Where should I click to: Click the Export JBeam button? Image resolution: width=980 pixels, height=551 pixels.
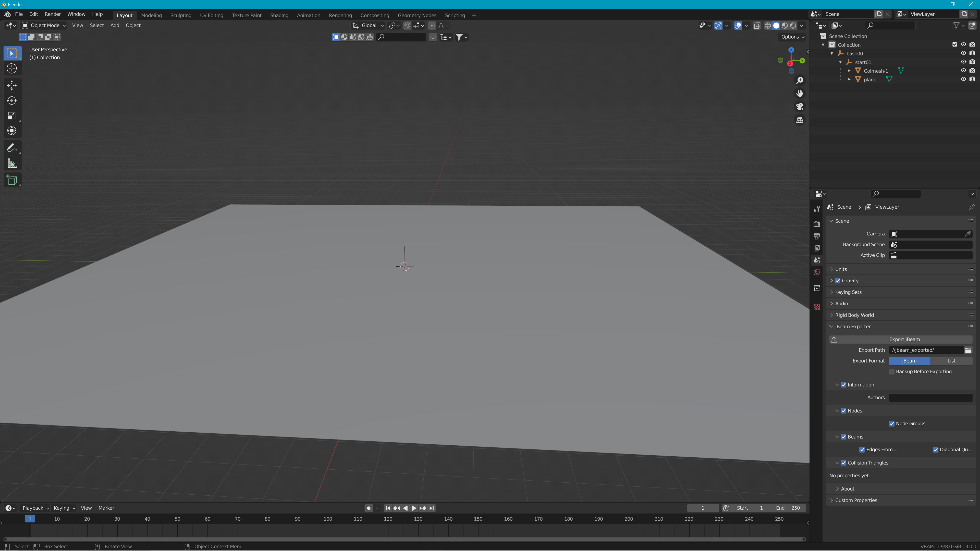pyautogui.click(x=901, y=340)
